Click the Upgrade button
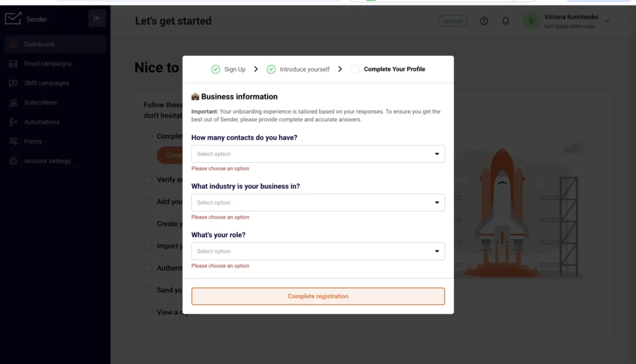Screen dimensions: 636x364 pos(453,20)
